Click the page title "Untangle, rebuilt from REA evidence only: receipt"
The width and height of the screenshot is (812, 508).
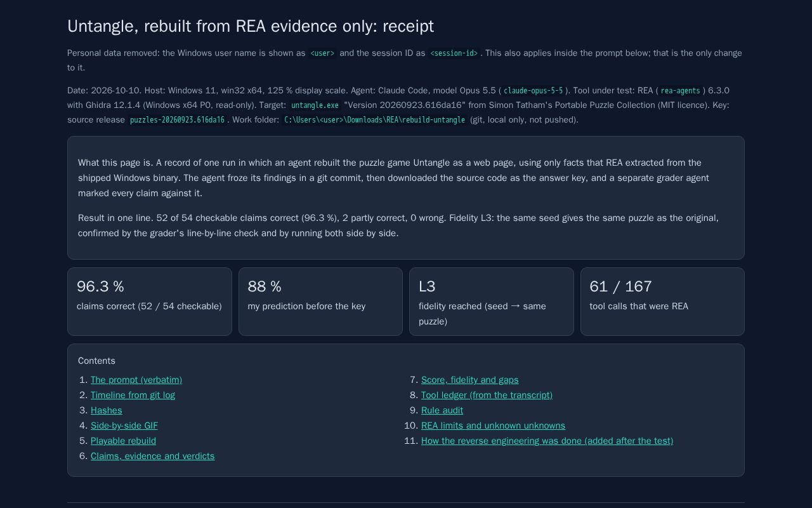(251, 26)
